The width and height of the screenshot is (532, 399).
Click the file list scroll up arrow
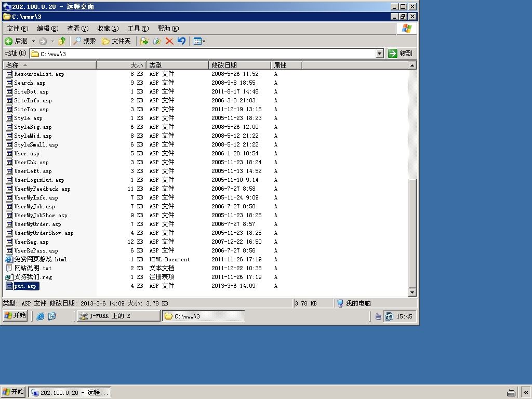[412, 65]
